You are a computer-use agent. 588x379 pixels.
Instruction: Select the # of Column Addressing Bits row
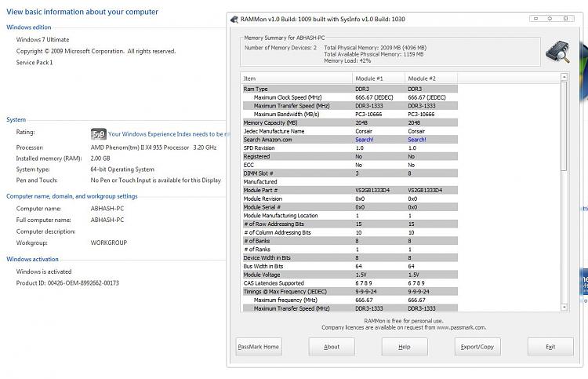click(350, 232)
